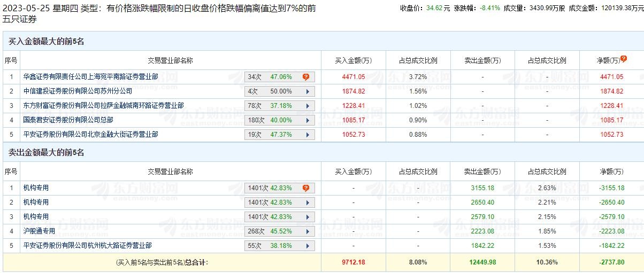Click help icon in first 机构专用 row

(x=306, y=188)
